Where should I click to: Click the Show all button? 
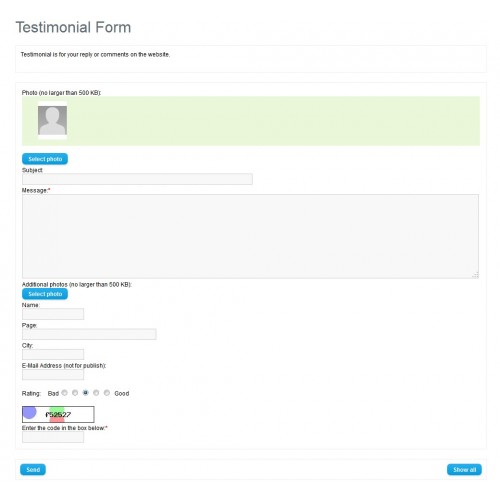[464, 470]
